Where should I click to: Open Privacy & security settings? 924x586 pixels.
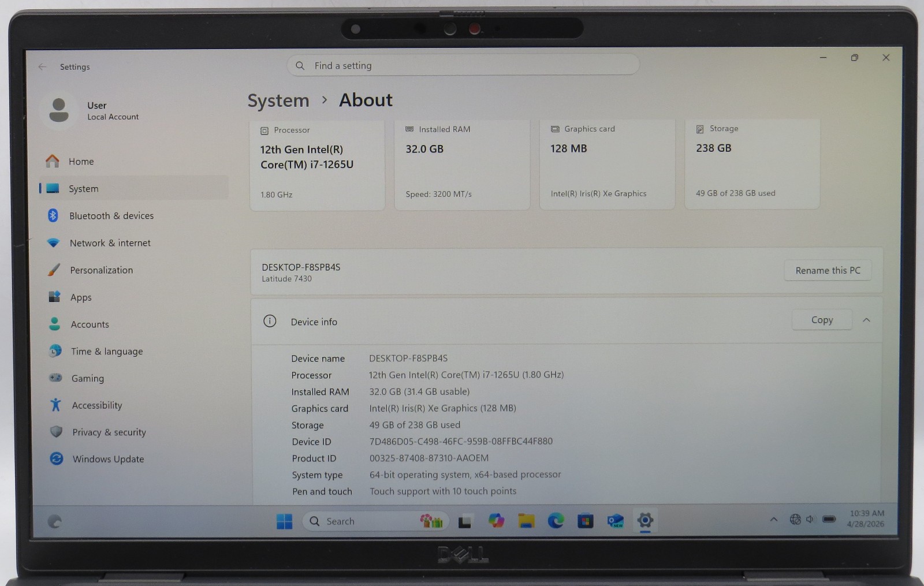coord(136,432)
